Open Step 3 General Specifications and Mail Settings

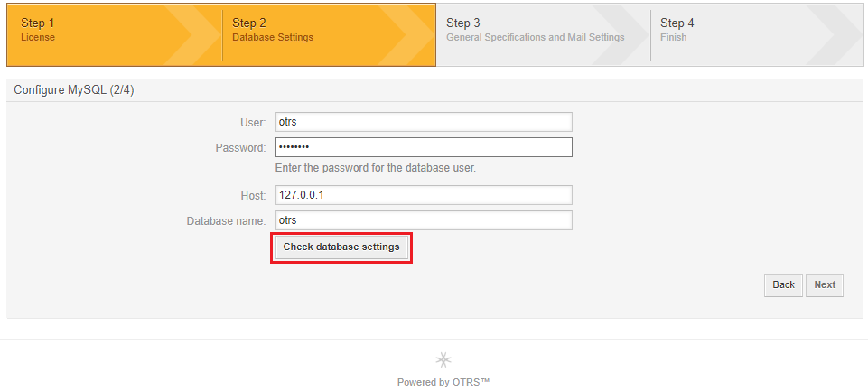[536, 30]
